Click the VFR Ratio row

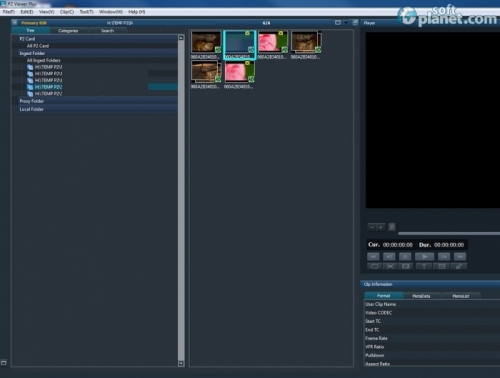(x=432, y=347)
